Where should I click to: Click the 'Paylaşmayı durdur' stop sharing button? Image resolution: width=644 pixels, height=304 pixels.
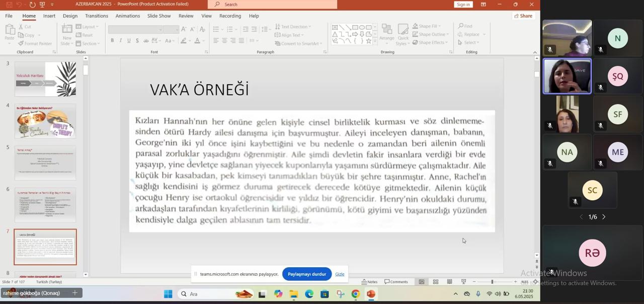pyautogui.click(x=306, y=274)
